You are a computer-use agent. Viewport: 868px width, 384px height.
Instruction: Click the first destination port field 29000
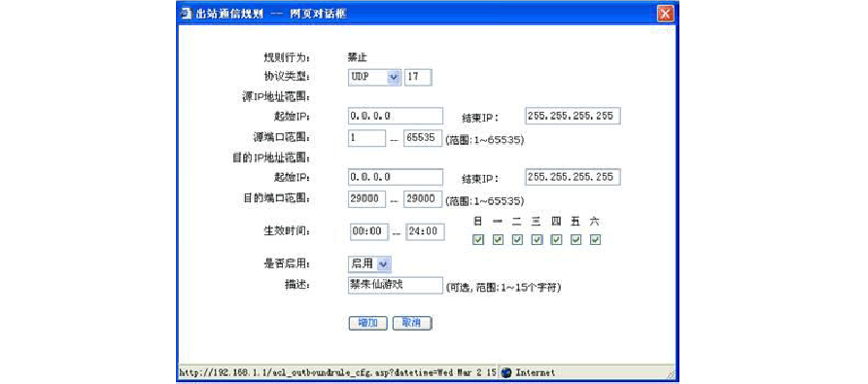[366, 199]
